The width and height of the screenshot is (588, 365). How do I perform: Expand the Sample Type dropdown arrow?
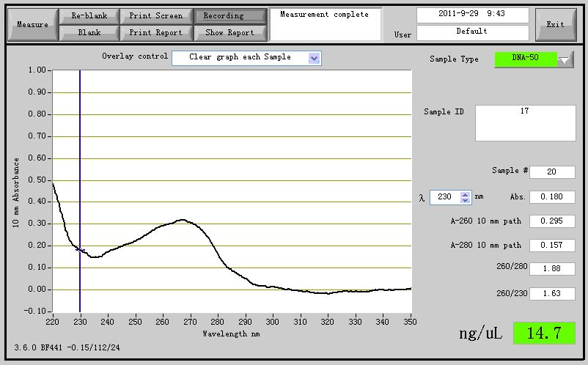click(565, 59)
